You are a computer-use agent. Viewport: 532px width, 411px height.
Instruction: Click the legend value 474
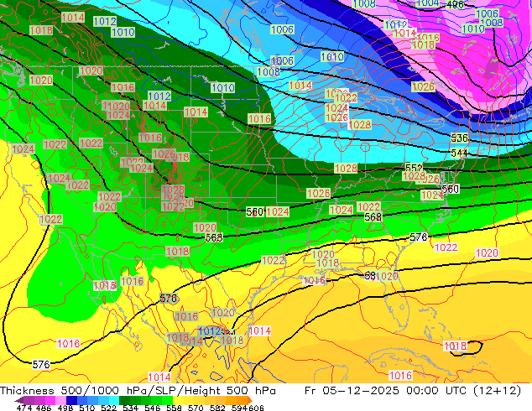point(24,408)
